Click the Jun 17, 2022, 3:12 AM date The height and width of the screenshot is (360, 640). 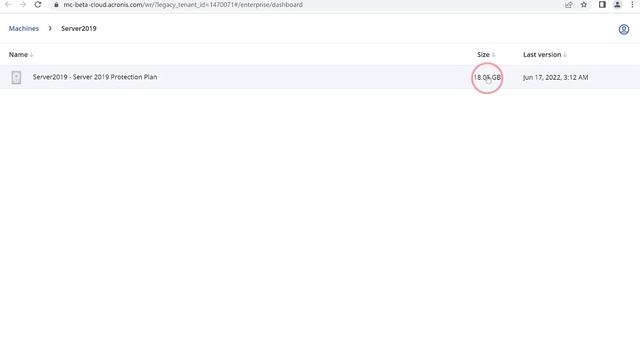coord(556,78)
